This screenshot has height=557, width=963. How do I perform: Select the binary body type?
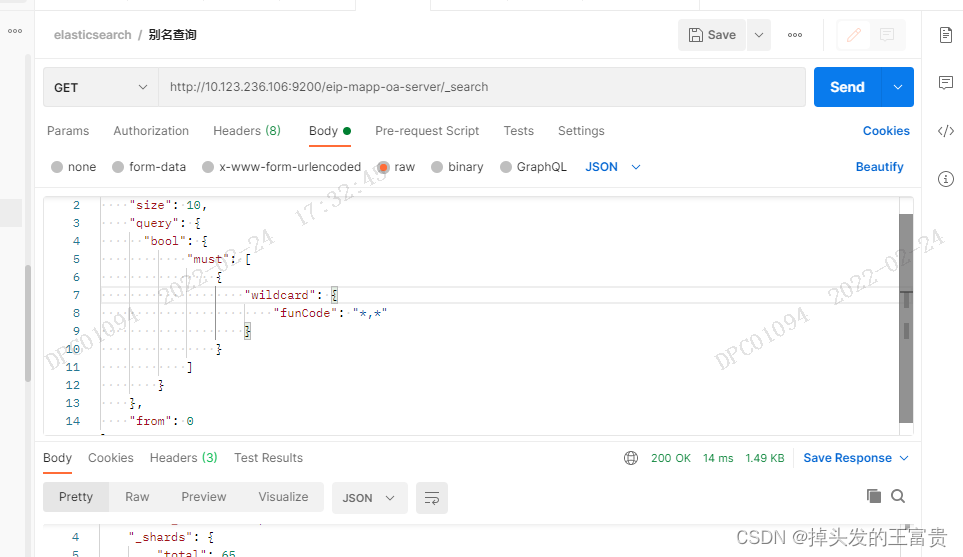click(x=458, y=167)
